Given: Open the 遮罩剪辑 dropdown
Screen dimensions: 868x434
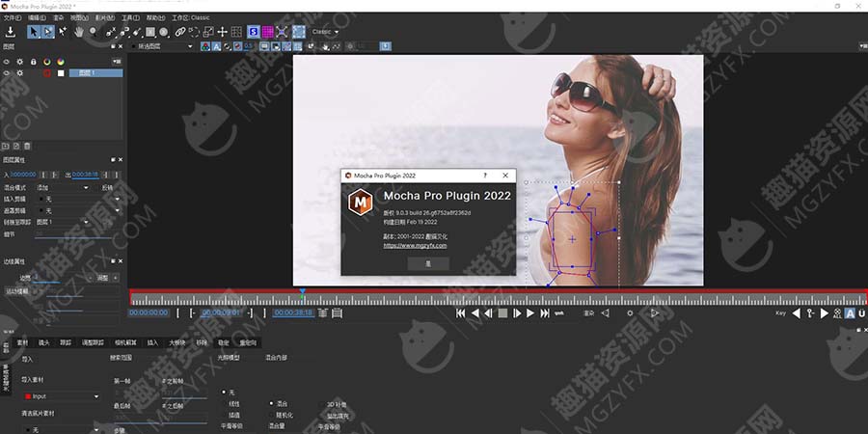Looking at the screenshot, I should point(78,210).
